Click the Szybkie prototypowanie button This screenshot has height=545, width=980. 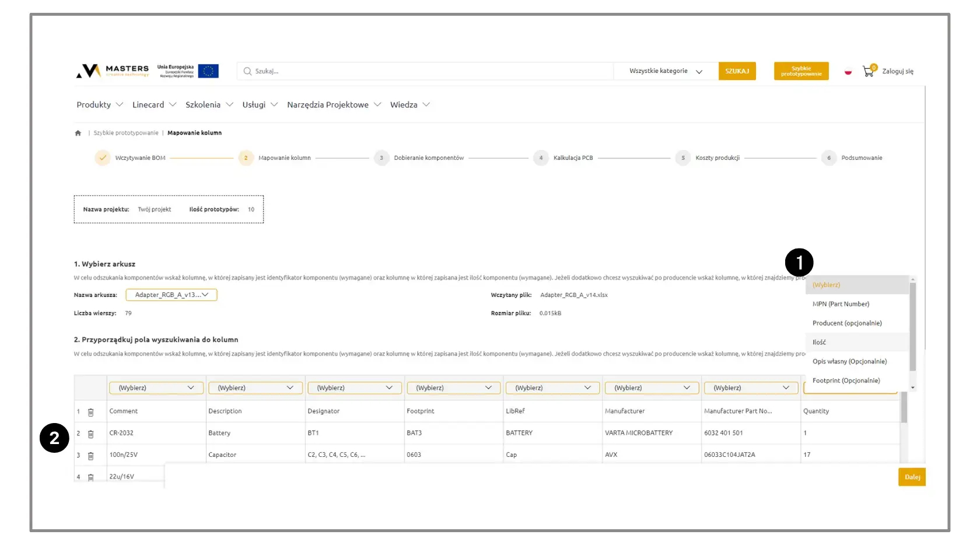pos(801,71)
